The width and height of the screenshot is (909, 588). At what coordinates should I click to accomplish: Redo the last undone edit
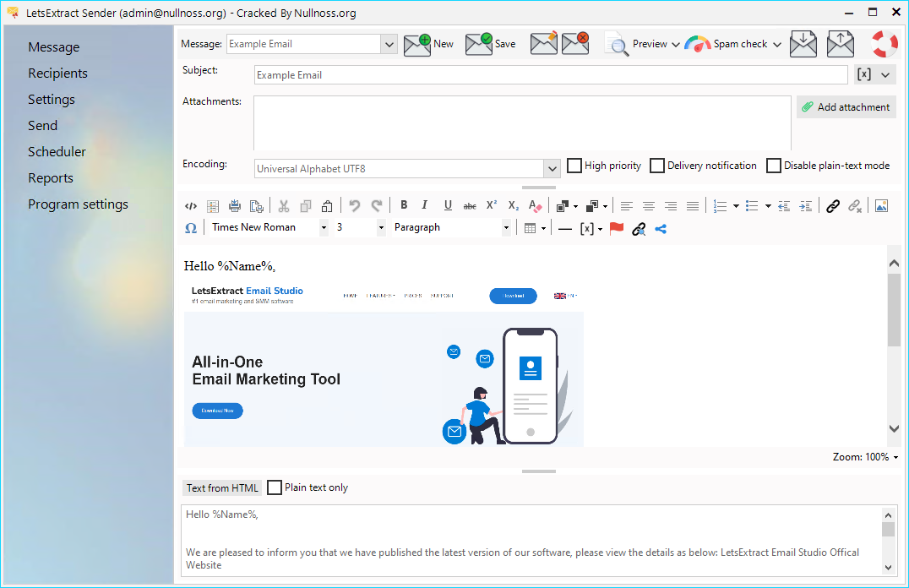pyautogui.click(x=377, y=206)
